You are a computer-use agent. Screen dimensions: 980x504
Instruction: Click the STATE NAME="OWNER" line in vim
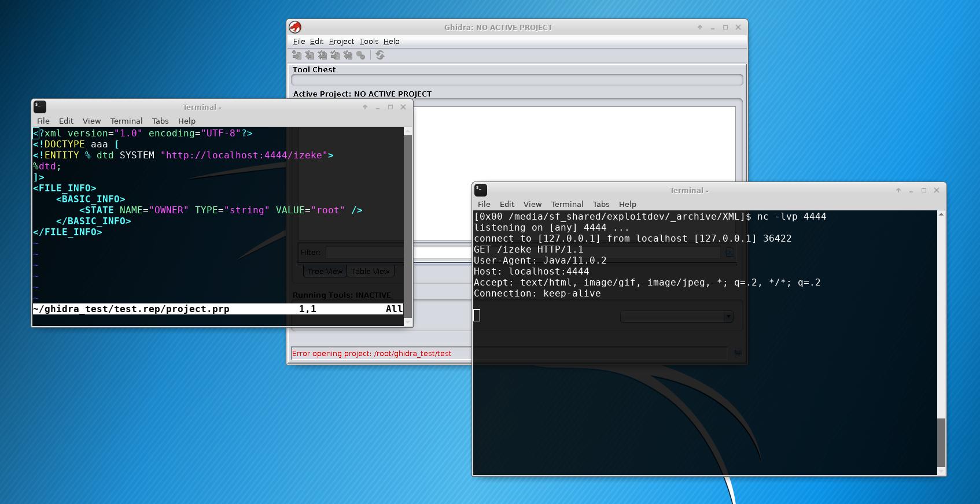click(221, 210)
